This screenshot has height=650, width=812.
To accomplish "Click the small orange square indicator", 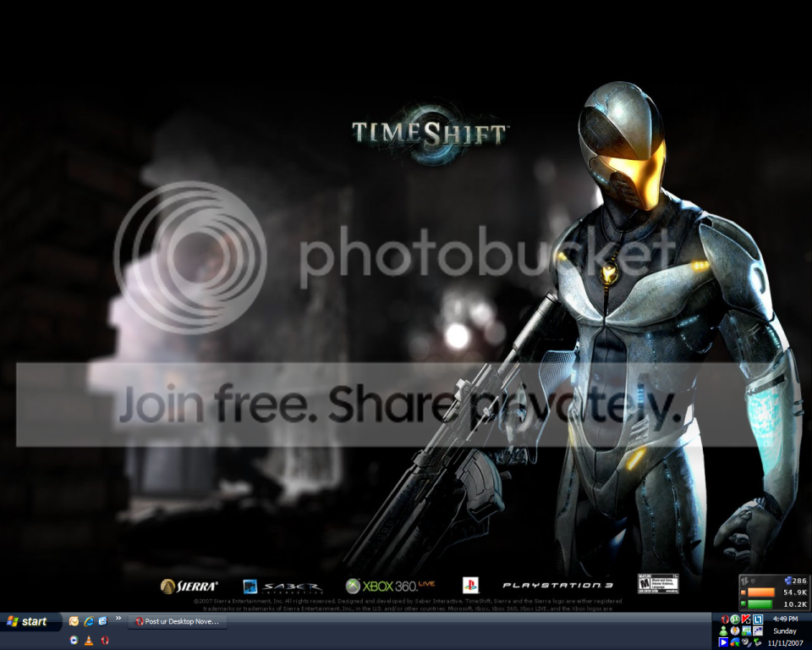I will pyautogui.click(x=743, y=592).
